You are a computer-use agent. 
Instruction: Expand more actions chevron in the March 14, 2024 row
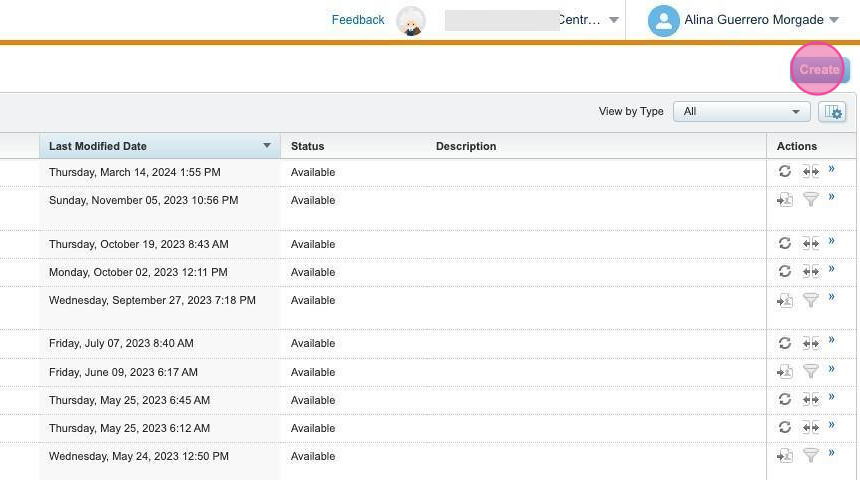click(x=832, y=170)
